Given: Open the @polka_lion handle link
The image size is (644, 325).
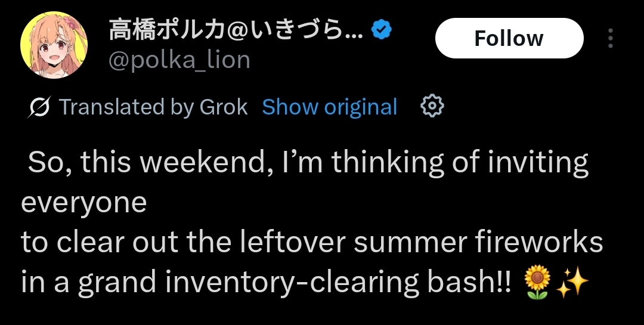Looking at the screenshot, I should 179,60.
